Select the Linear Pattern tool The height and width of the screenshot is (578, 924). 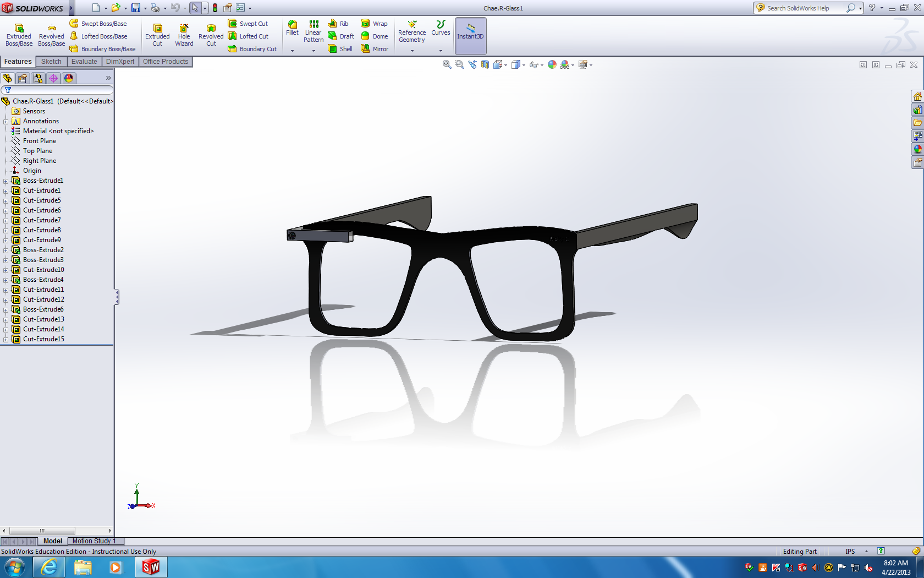pyautogui.click(x=313, y=31)
